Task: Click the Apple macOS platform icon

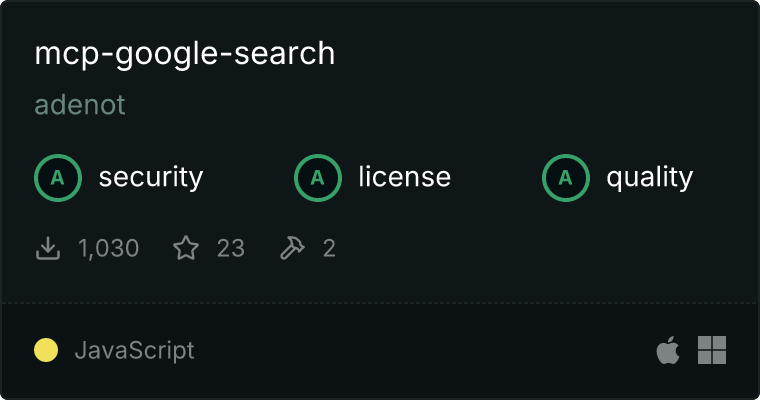Action: 668,350
